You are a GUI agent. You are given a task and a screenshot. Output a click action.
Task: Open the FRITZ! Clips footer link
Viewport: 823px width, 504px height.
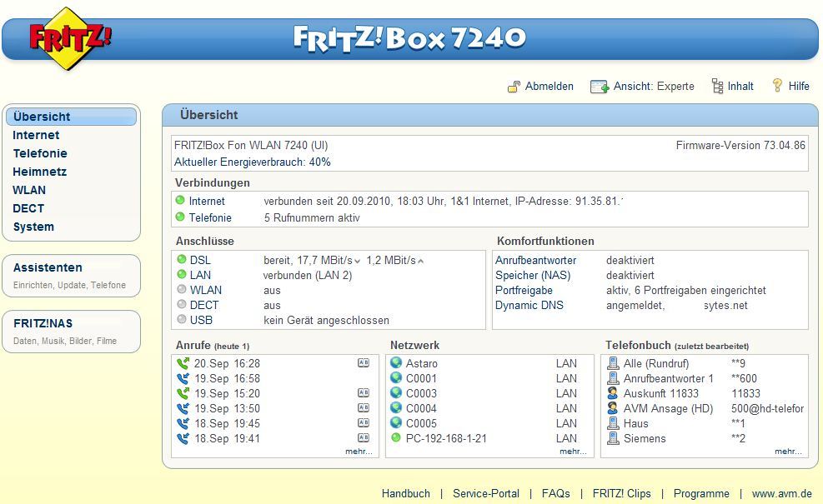pyautogui.click(x=621, y=493)
